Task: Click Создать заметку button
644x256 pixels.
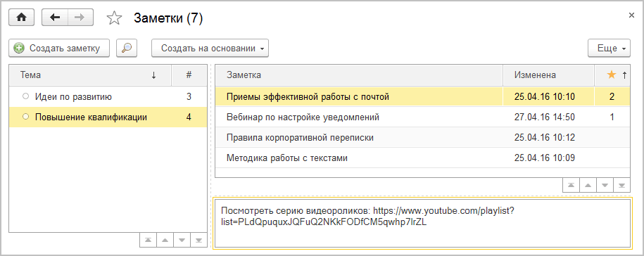Action: [x=59, y=48]
